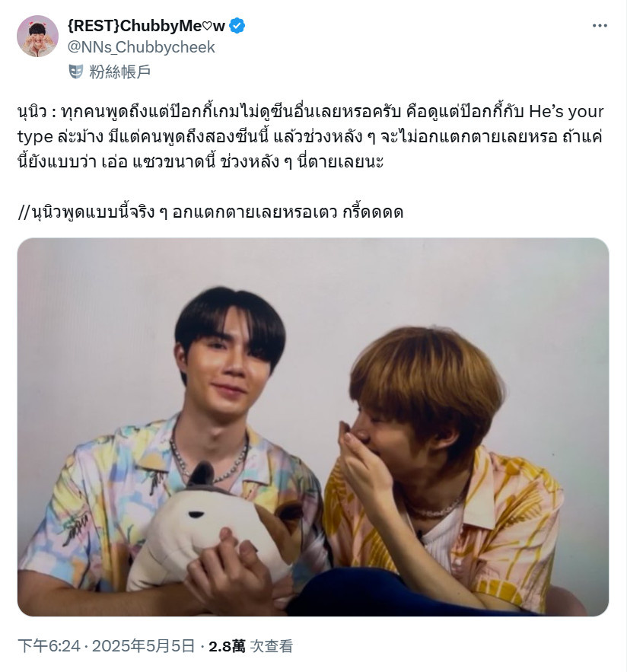The height and width of the screenshot is (672, 627).
Task: Click the 2.8萬 view count number
Action: (227, 646)
